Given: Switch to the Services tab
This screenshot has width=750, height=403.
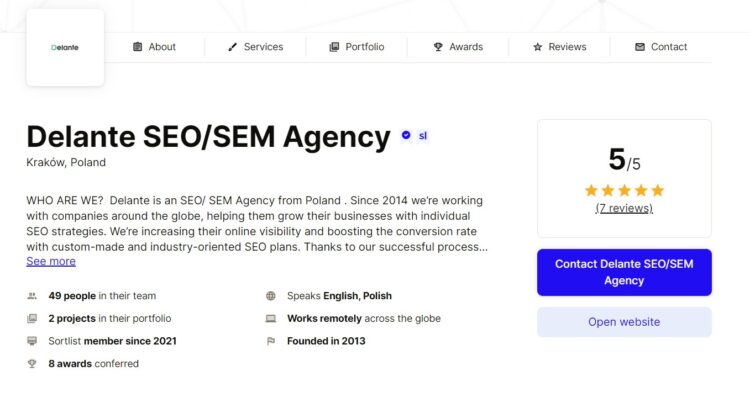Looking at the screenshot, I should tap(255, 47).
